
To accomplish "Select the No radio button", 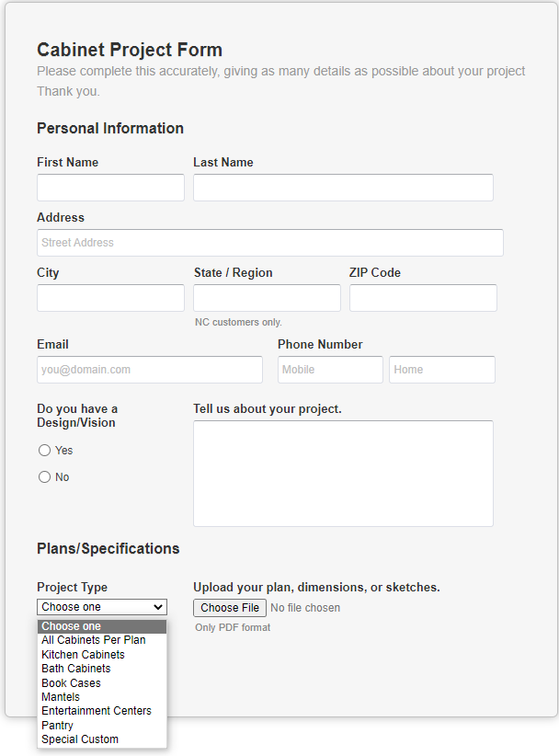I will (44, 476).
